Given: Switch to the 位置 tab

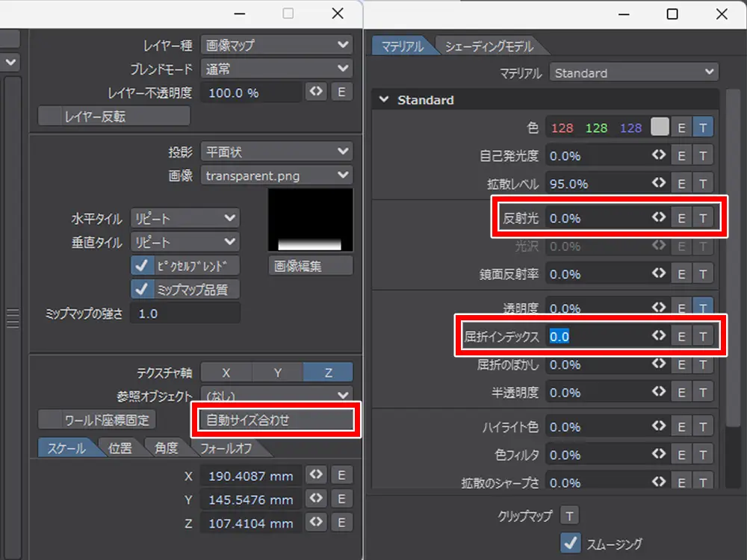Looking at the screenshot, I should tap(120, 449).
